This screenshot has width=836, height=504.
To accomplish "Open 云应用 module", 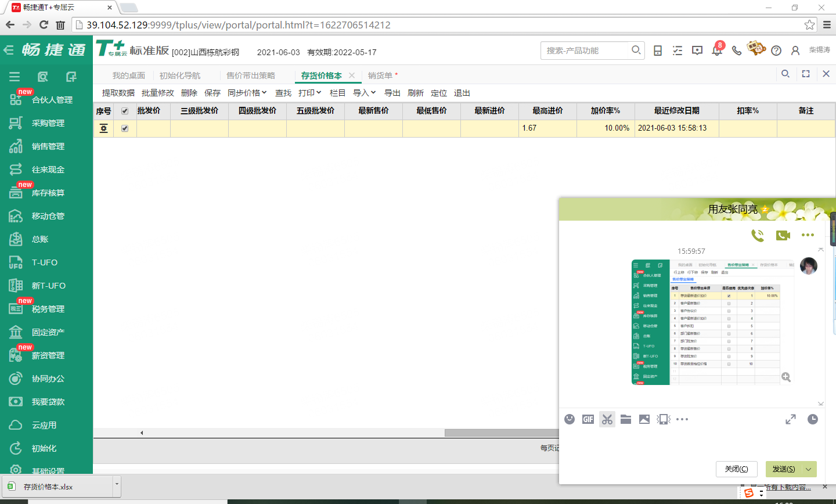I will (44, 425).
